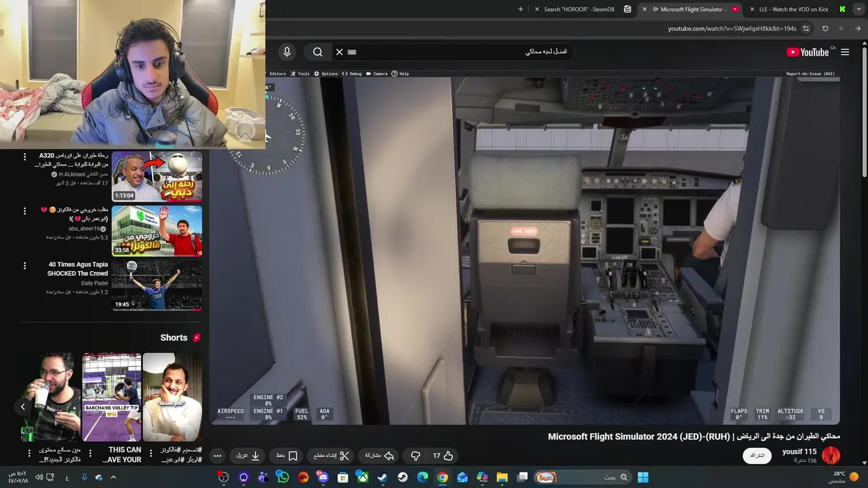Open the volume control in system tray

pos(39,477)
